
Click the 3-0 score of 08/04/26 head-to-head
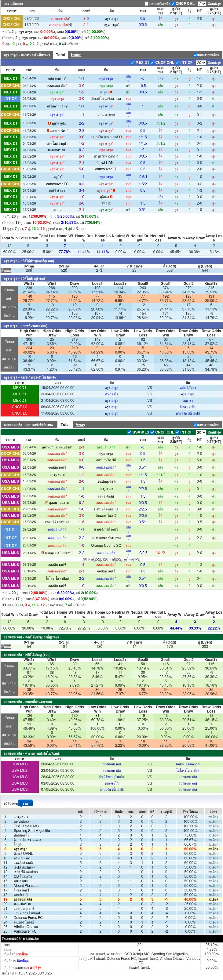tap(86, 18)
